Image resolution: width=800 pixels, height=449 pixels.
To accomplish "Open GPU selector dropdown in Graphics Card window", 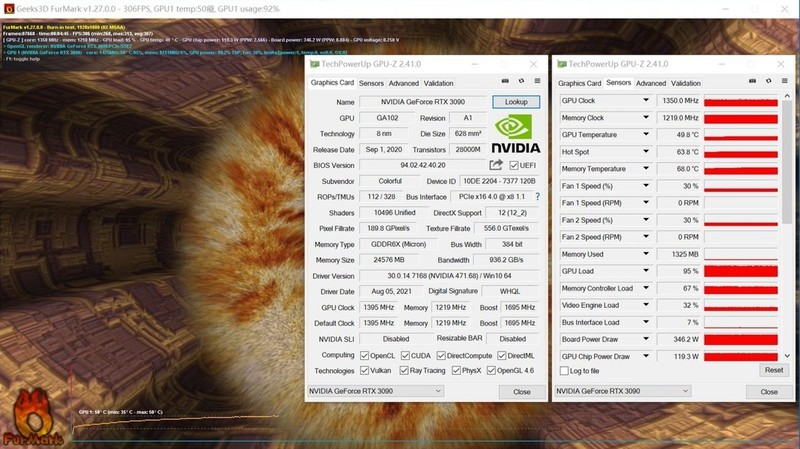I will coord(376,391).
